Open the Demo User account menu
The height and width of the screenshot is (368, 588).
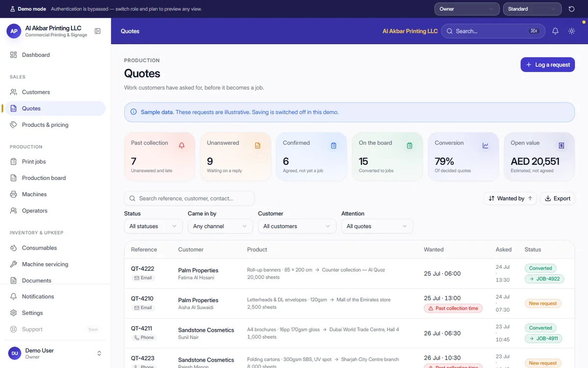click(x=55, y=353)
